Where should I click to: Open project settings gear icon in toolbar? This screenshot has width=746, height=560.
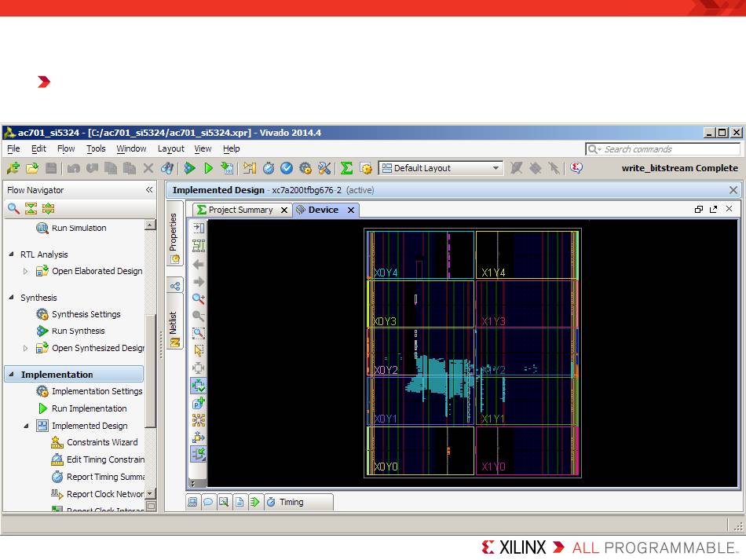coord(305,168)
